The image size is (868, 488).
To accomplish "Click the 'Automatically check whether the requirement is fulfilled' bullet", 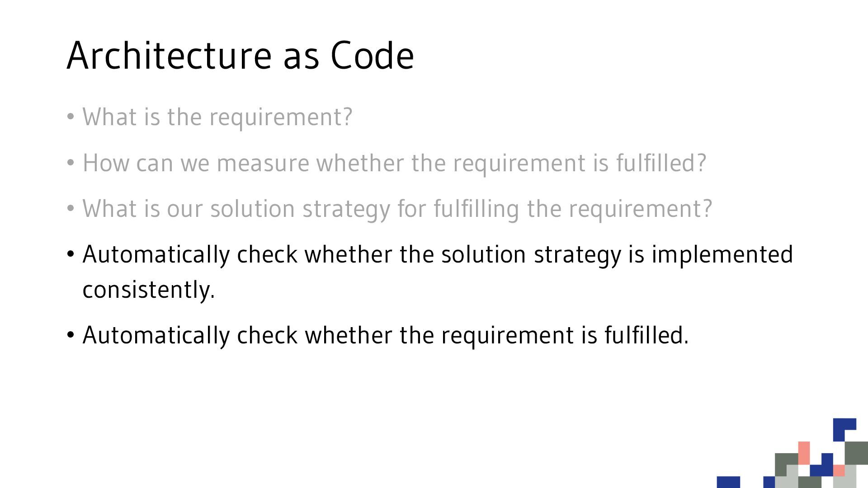I will pos(386,335).
